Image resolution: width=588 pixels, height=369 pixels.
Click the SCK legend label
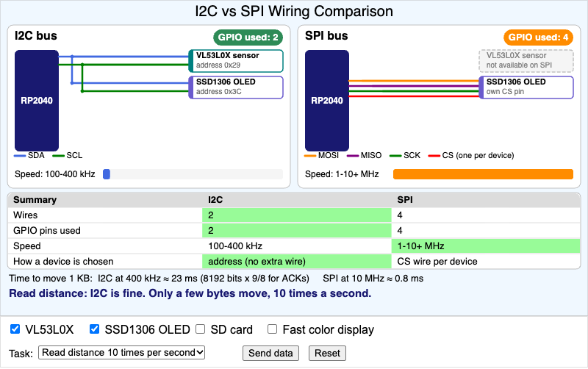click(412, 155)
